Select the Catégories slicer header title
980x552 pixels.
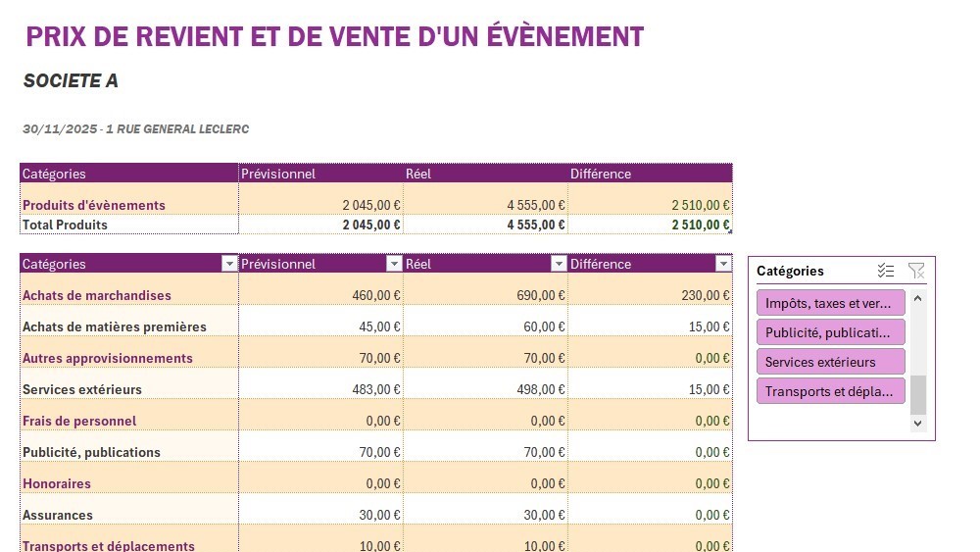(790, 271)
